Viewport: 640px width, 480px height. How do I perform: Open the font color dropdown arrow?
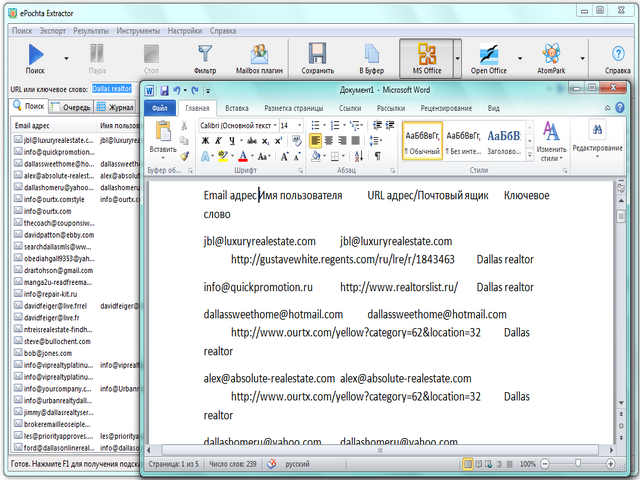click(x=252, y=156)
